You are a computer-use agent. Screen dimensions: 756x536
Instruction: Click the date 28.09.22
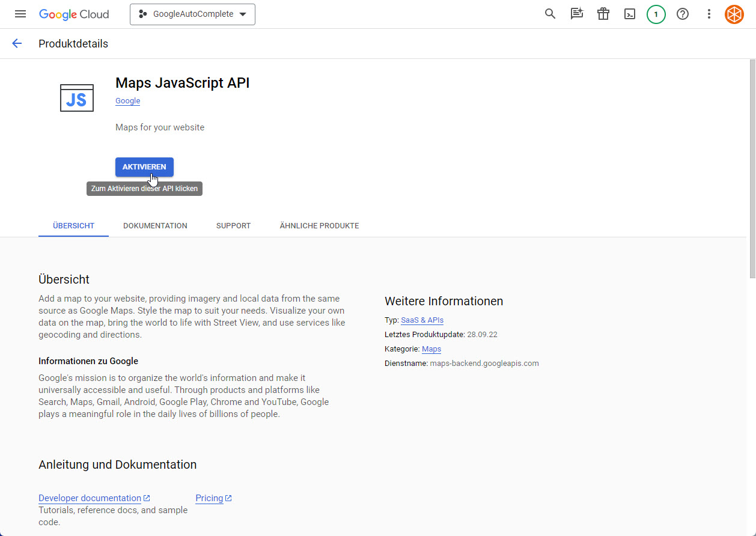[x=482, y=335]
